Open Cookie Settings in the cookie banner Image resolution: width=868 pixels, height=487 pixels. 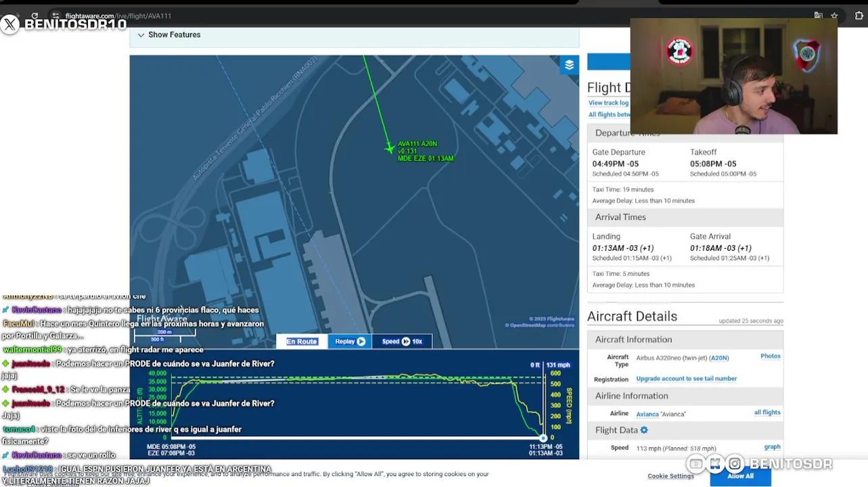(670, 476)
